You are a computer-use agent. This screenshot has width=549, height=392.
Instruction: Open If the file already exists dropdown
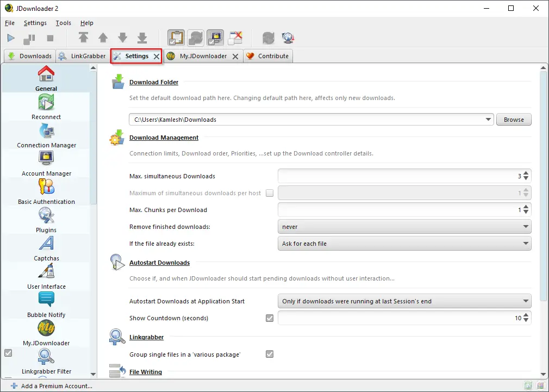point(404,244)
